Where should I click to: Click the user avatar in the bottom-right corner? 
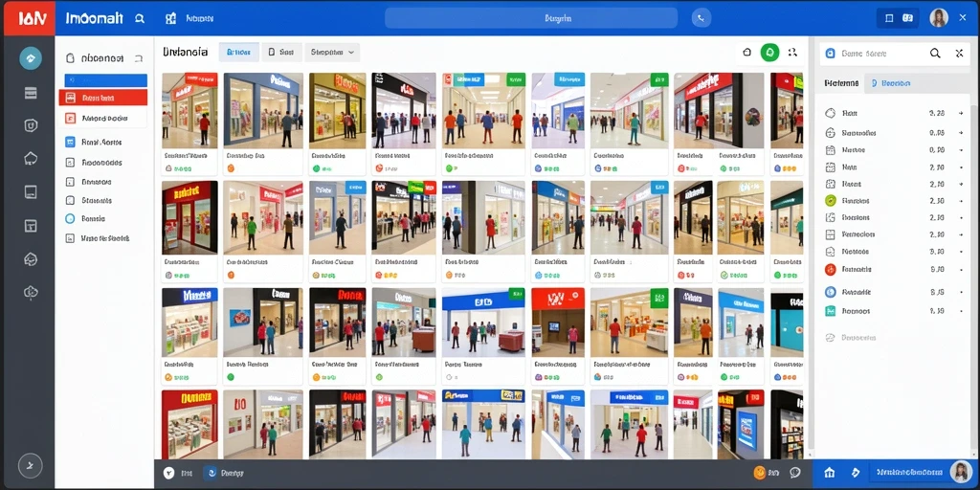click(959, 472)
